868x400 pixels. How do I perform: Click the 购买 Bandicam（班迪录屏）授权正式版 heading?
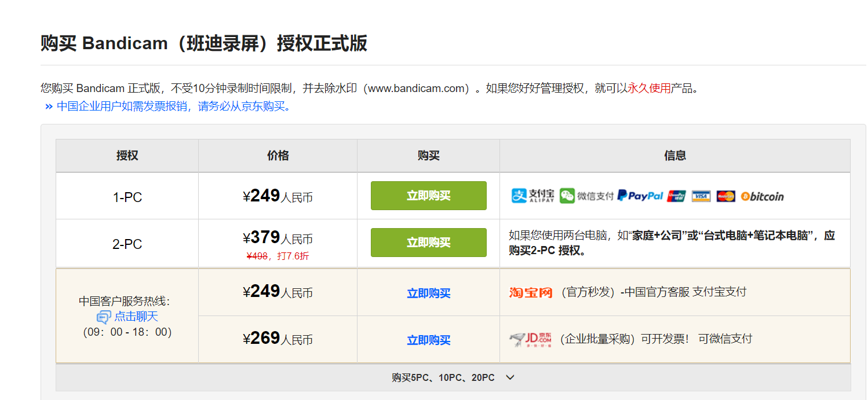[204, 43]
